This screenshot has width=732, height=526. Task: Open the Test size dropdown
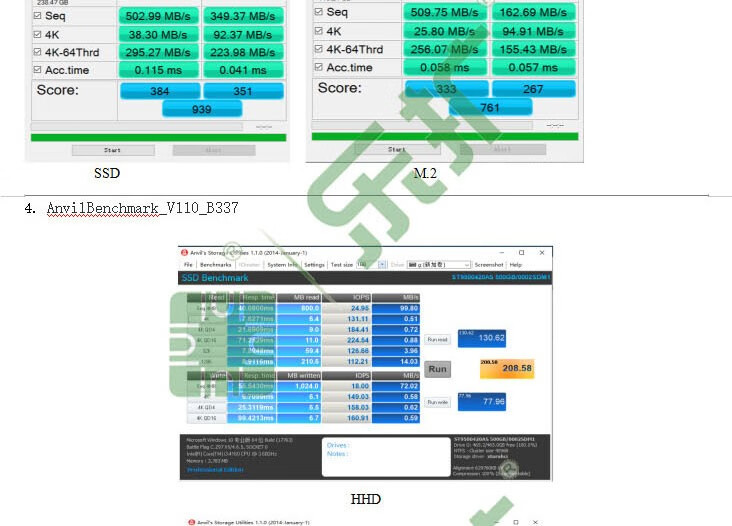[382, 265]
